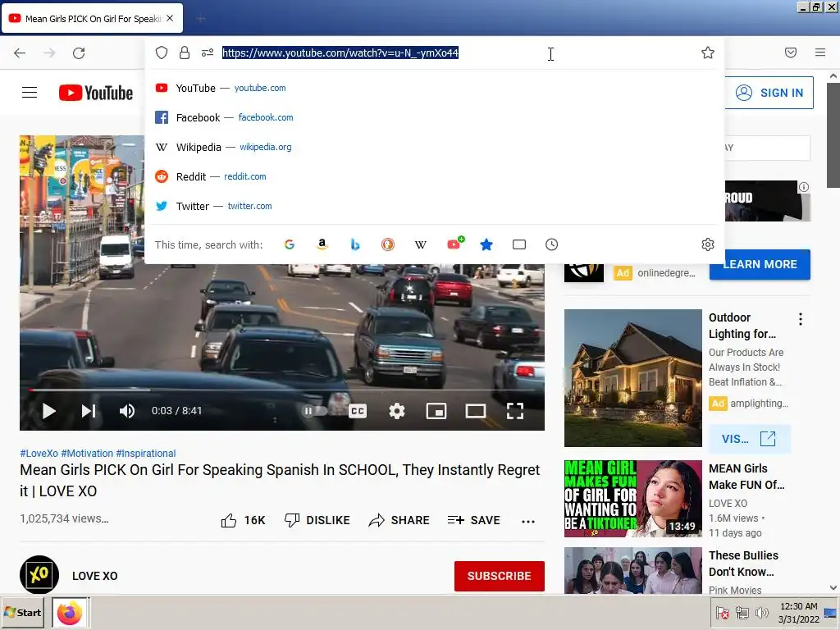Open the Windows Start menu

click(x=23, y=612)
